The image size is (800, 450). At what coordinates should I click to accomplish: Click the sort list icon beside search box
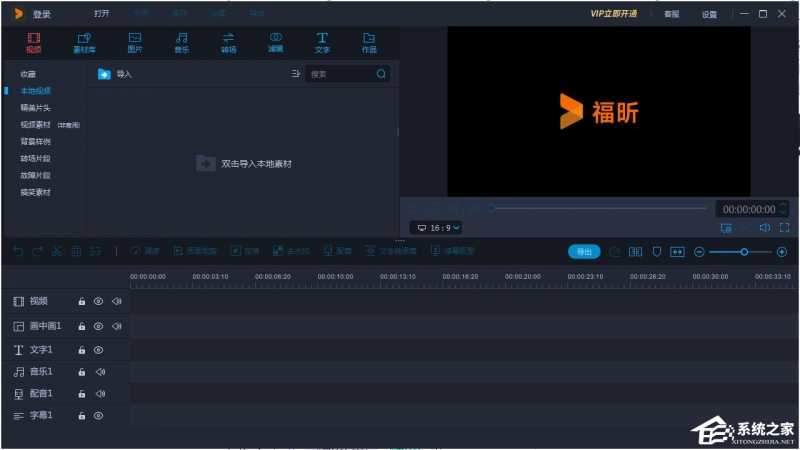pos(295,74)
